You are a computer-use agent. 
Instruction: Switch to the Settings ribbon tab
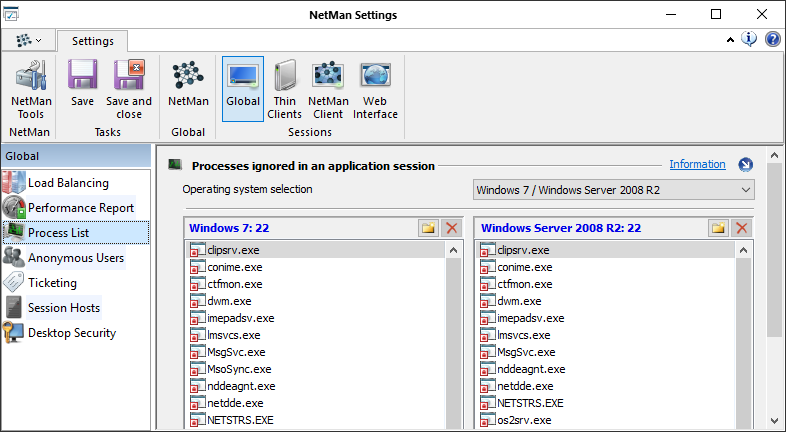click(x=91, y=41)
